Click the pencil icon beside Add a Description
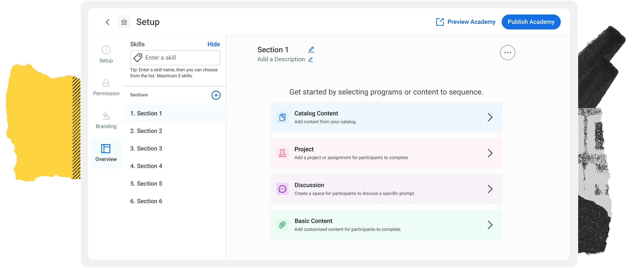Viewport: 644px width, 268px height. click(310, 59)
